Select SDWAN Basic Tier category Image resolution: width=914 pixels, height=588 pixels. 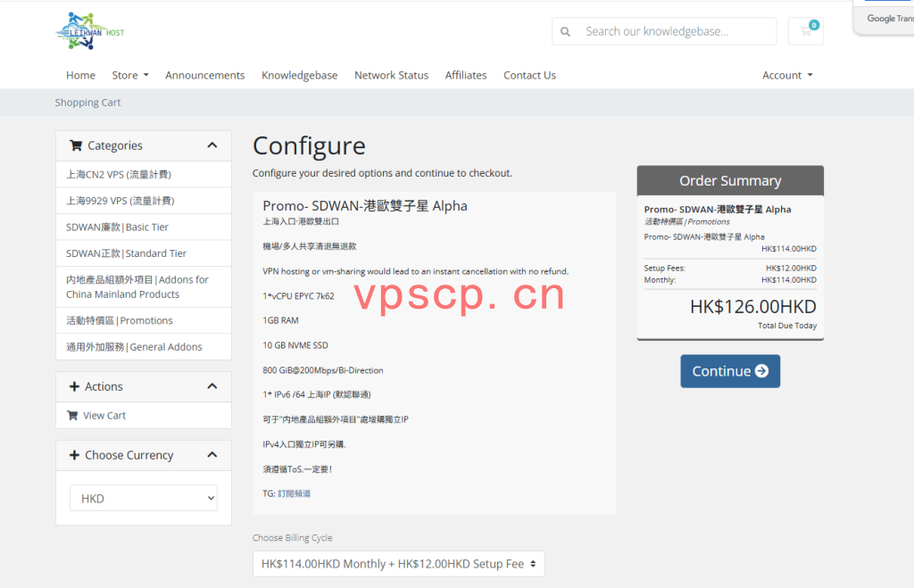(144, 227)
